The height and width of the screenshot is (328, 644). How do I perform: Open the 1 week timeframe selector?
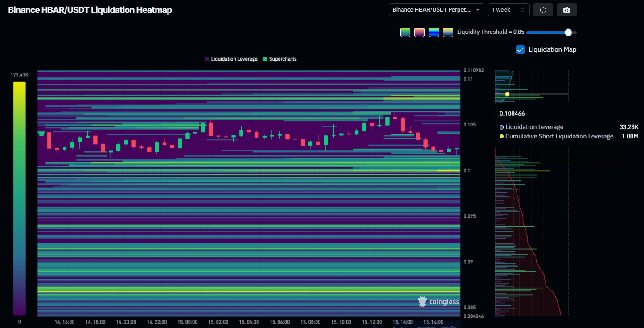pyautogui.click(x=509, y=9)
